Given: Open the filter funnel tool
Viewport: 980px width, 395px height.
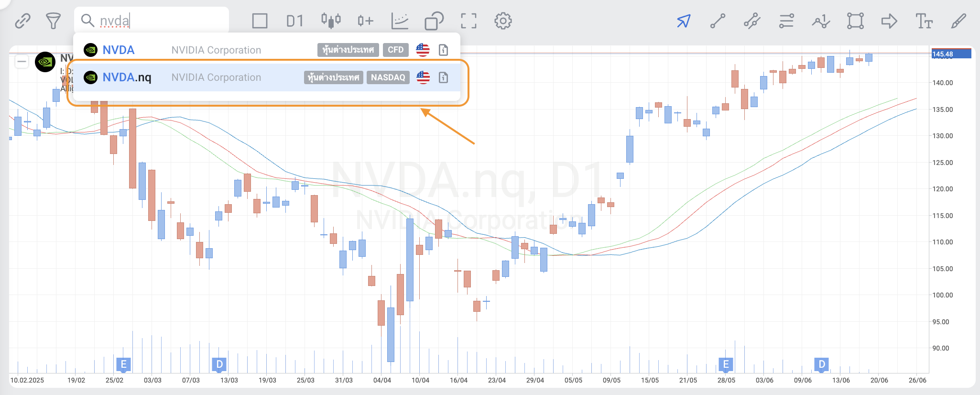Looking at the screenshot, I should [53, 21].
